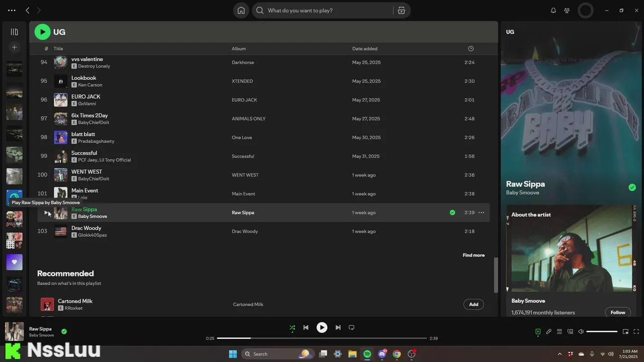Open Baby Smoove name in right panel
Image resolution: width=644 pixels, height=362 pixels.
(522, 193)
